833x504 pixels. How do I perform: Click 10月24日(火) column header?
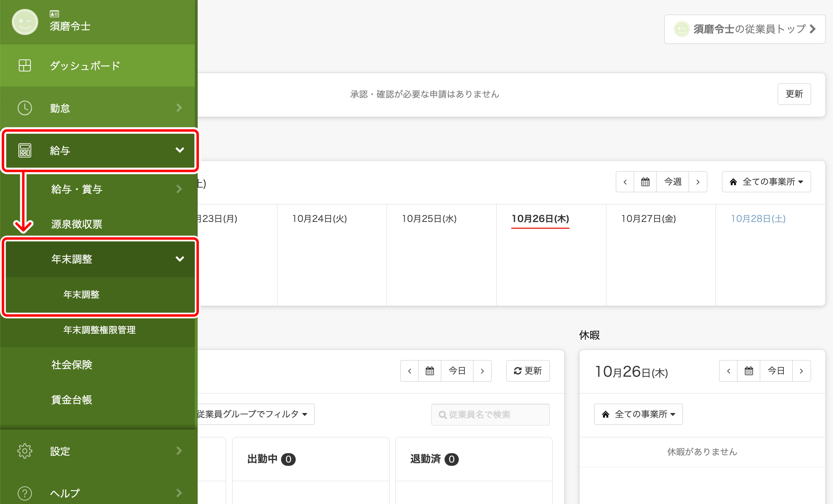click(x=320, y=219)
